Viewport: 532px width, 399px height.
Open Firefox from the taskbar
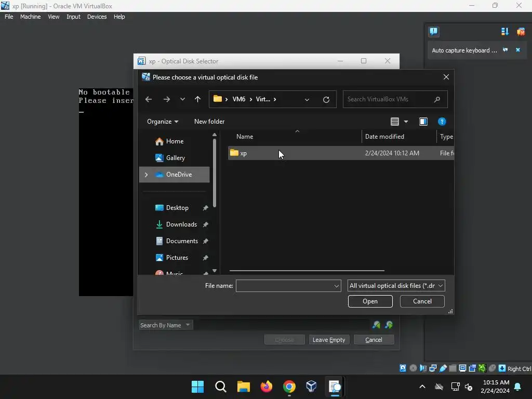coord(267,387)
